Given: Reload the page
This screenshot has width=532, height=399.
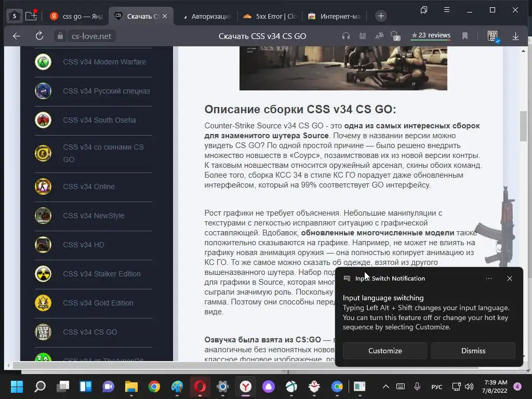Looking at the screenshot, I should (x=39, y=36).
